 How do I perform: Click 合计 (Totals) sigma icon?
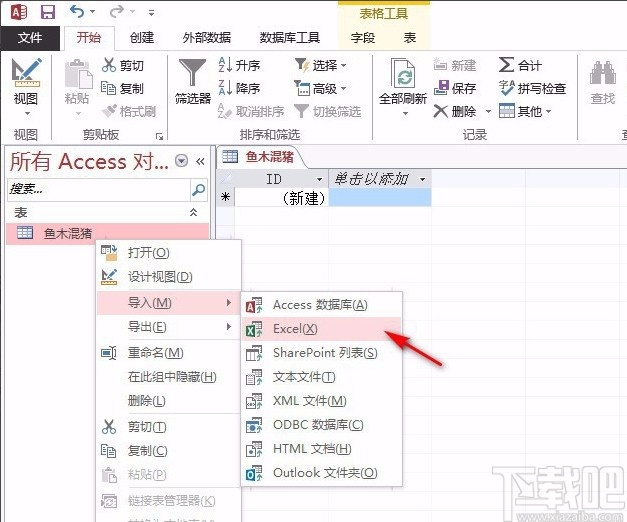(507, 64)
